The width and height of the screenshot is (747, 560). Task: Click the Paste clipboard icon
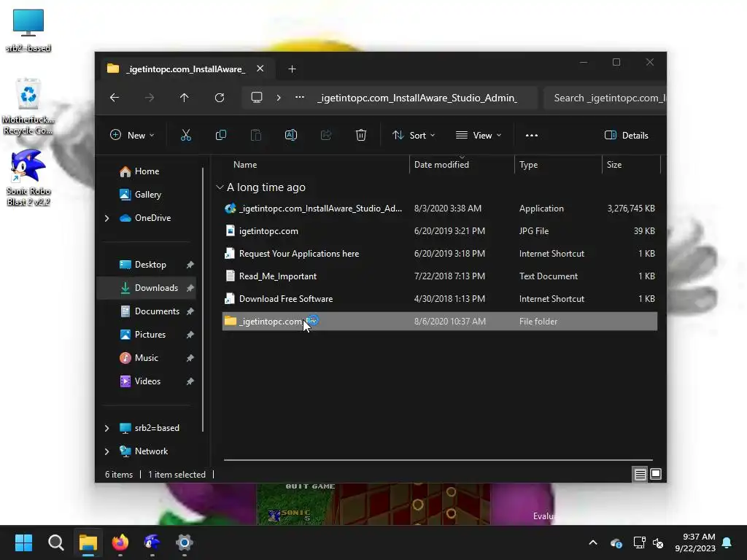point(256,135)
